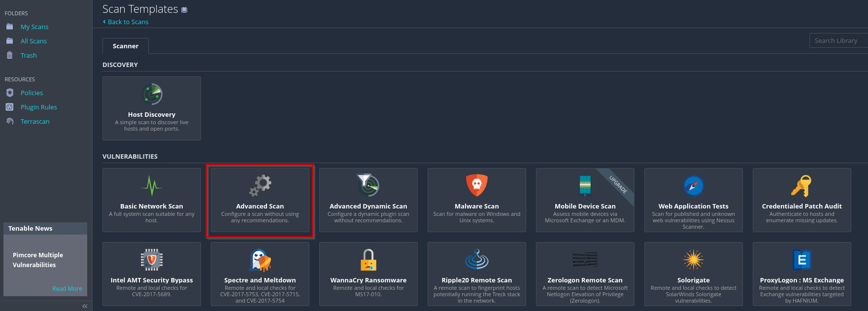Click the Solorigate sunburst icon
Image resolution: width=868 pixels, height=311 pixels.
(x=693, y=260)
